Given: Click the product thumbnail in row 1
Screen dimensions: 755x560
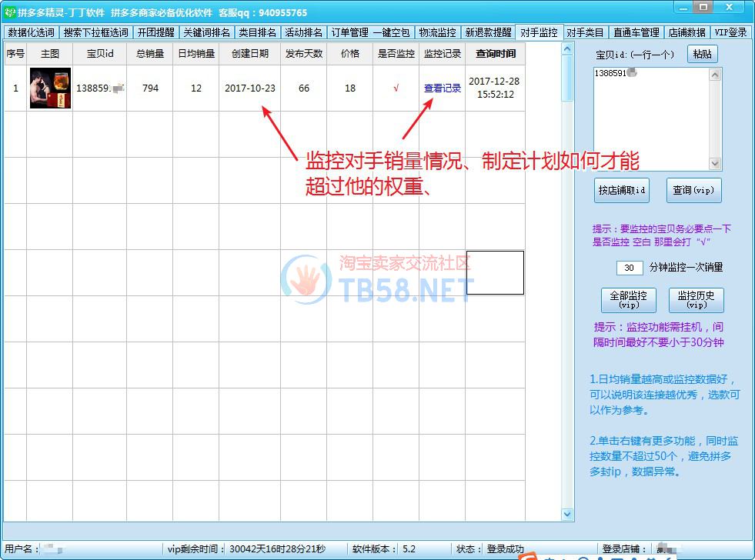Looking at the screenshot, I should click(x=50, y=88).
